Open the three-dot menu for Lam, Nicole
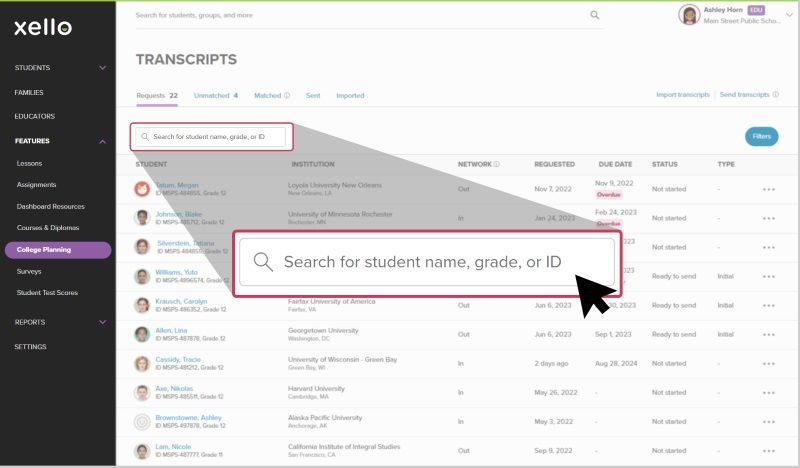 768,451
